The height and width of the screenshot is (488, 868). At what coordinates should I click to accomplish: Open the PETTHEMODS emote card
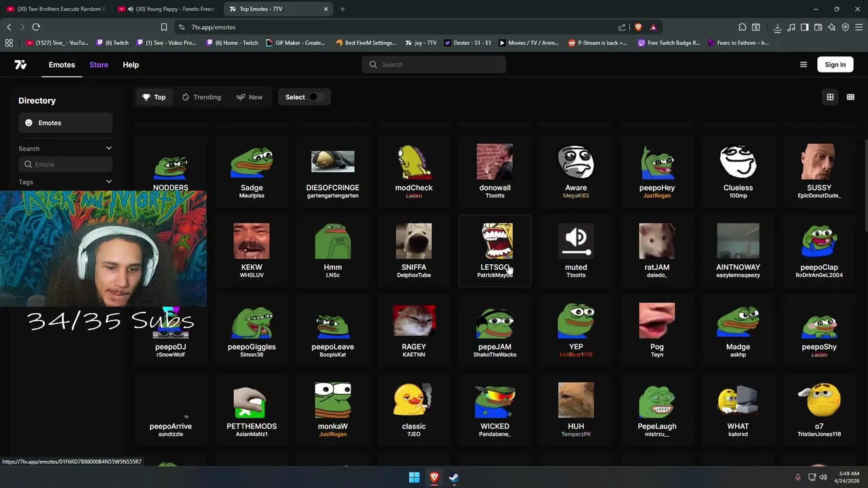(252, 410)
